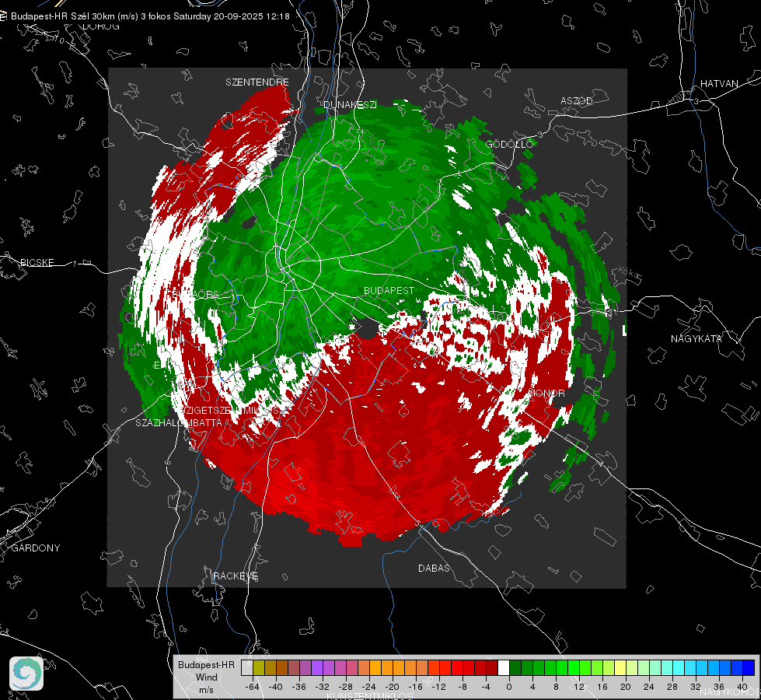Select the BUDAPEST label on the radar

point(389,290)
